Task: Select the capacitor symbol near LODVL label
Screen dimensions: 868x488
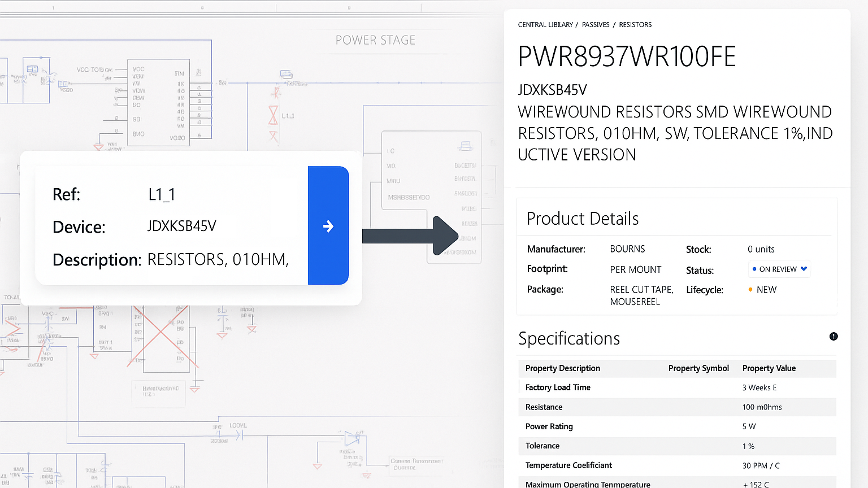Action: [238, 435]
